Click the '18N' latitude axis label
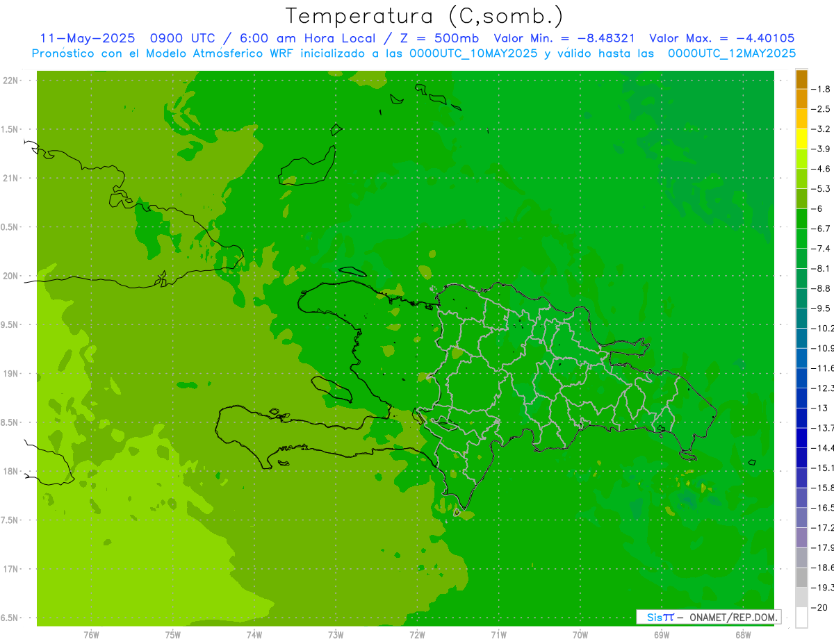 [11, 471]
